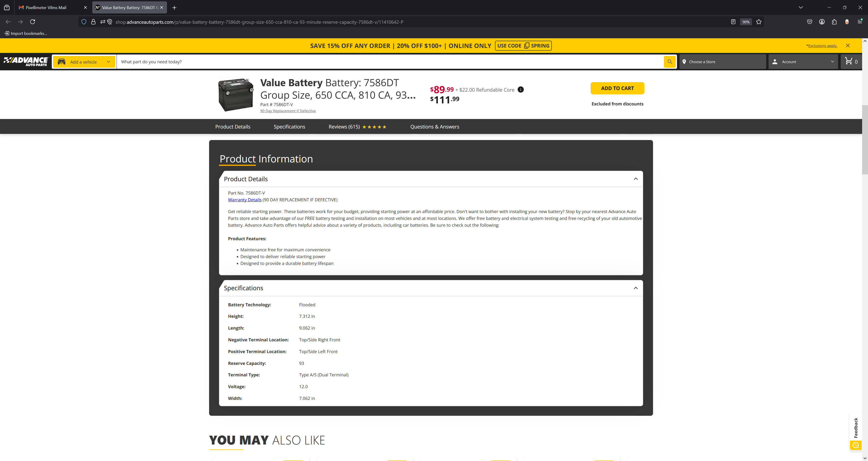Select Terminal Type A/S (Dual Terminal) value

(323, 375)
